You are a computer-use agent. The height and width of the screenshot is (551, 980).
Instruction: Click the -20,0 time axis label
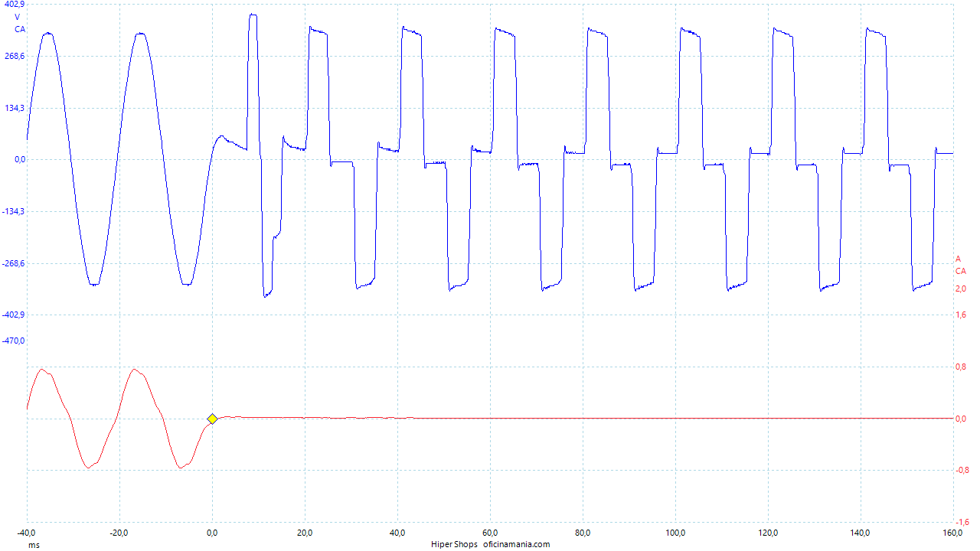tap(119, 533)
